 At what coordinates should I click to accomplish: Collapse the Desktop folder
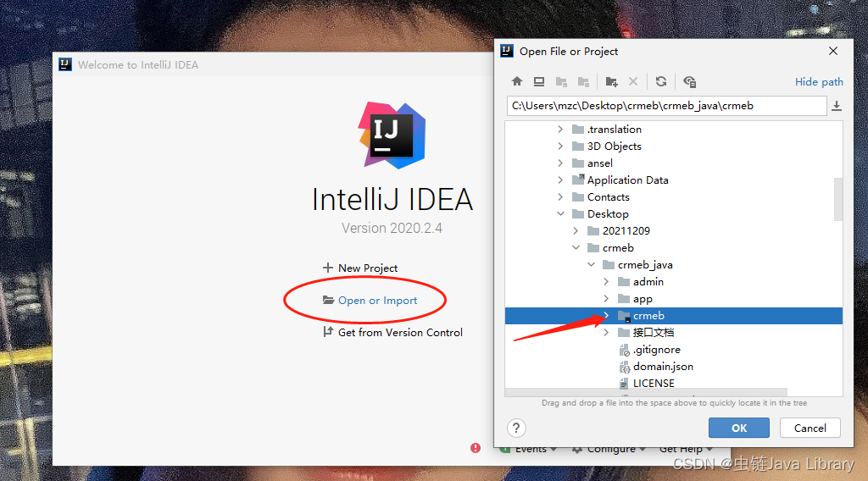pyautogui.click(x=560, y=214)
